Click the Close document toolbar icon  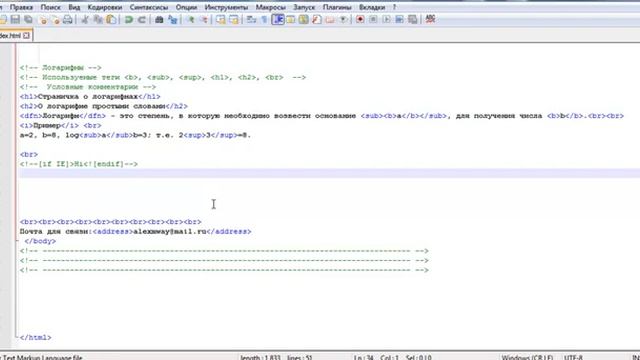tap(42, 19)
